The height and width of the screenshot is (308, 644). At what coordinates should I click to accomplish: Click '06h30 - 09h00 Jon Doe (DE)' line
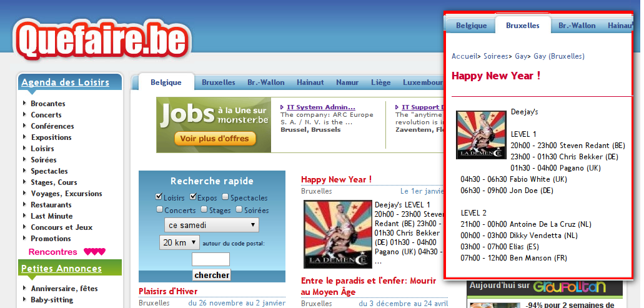pos(507,191)
